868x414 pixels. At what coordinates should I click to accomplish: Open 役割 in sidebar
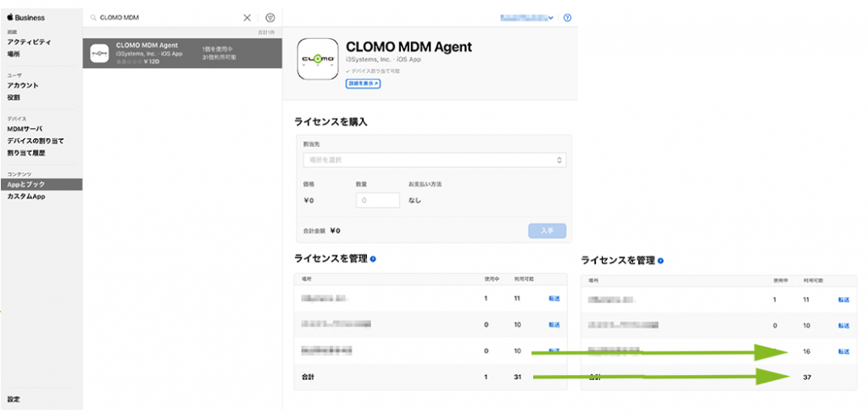tap(14, 98)
